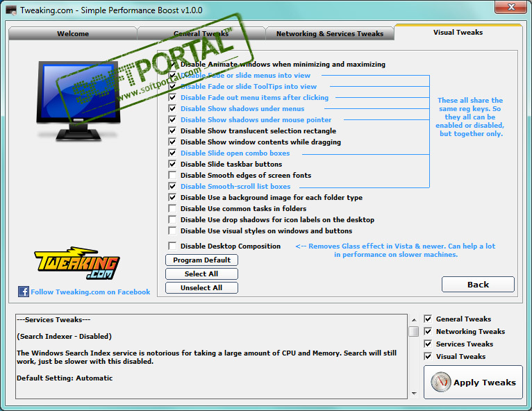Image resolution: width=532 pixels, height=411 pixels.
Task: Click the description scrollbar thumb
Action: [414, 331]
